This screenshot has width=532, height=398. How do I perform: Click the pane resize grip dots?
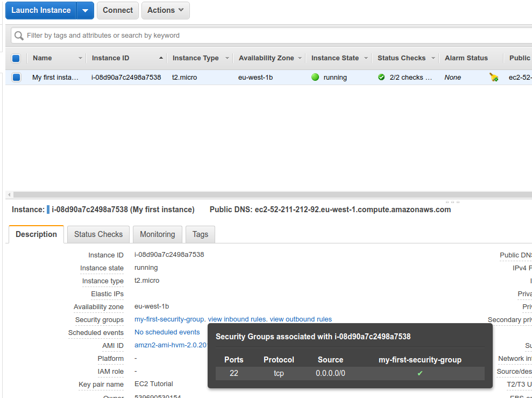(x=452, y=202)
